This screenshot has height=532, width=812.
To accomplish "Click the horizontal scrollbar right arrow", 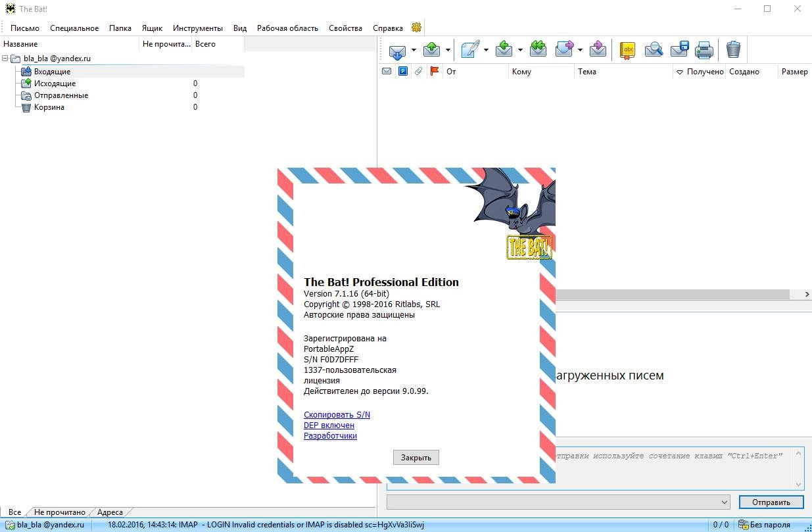I will coord(807,295).
